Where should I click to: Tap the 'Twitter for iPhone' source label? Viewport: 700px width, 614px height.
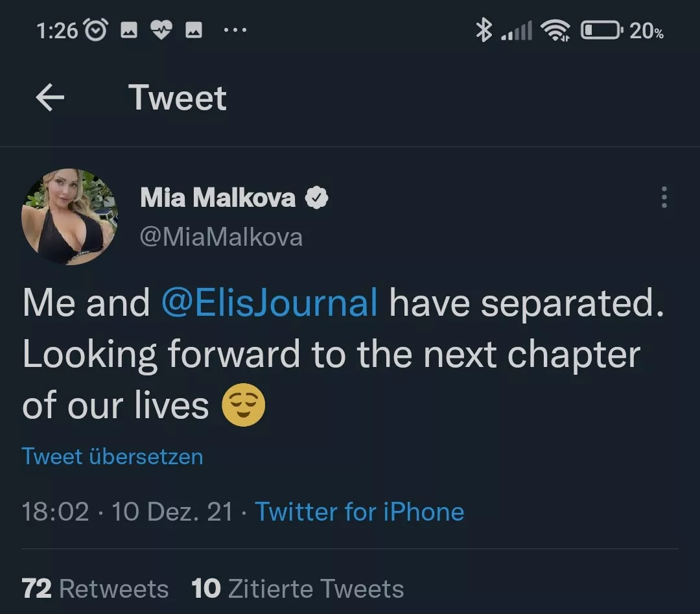click(360, 512)
